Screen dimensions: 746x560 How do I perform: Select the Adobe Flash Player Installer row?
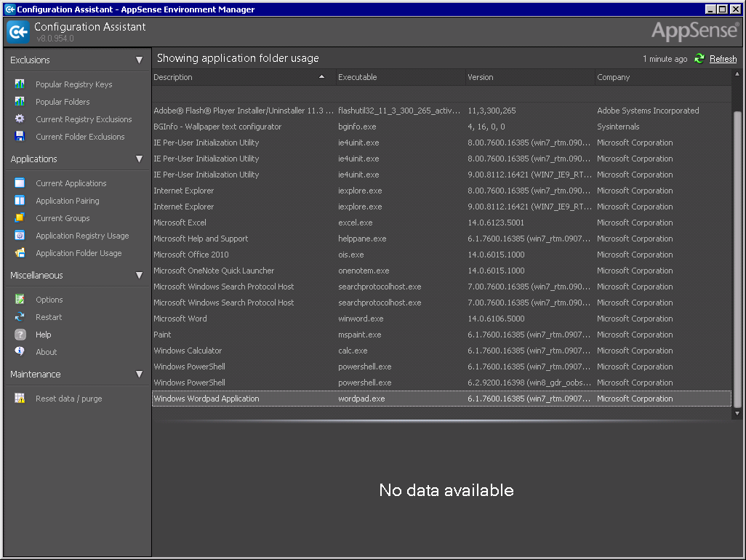point(441,111)
